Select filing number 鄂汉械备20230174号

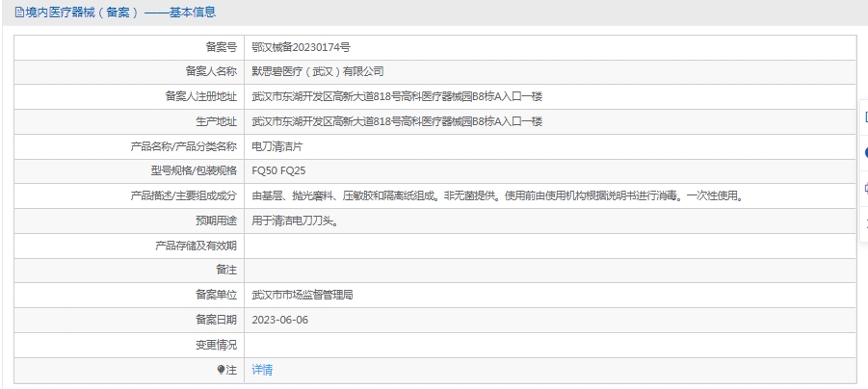[301, 47]
